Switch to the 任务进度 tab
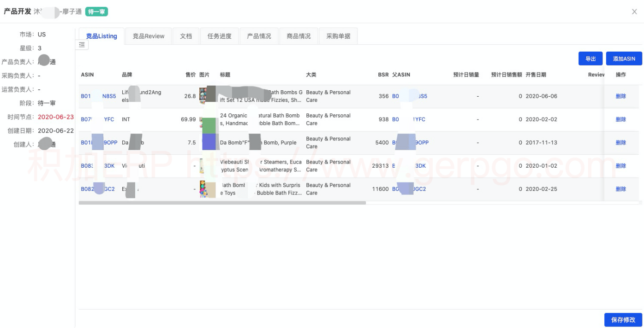 point(219,35)
